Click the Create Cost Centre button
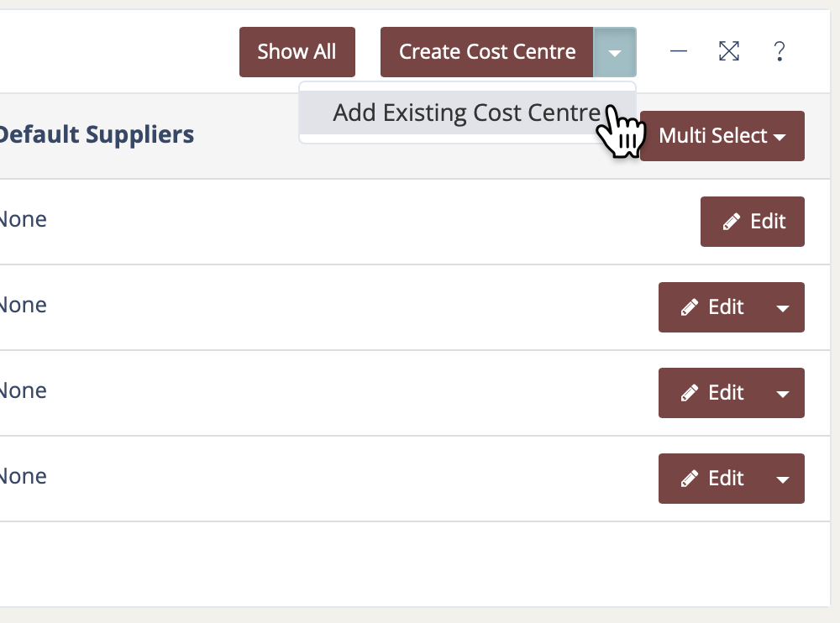This screenshot has height=623, width=840. 487,52
